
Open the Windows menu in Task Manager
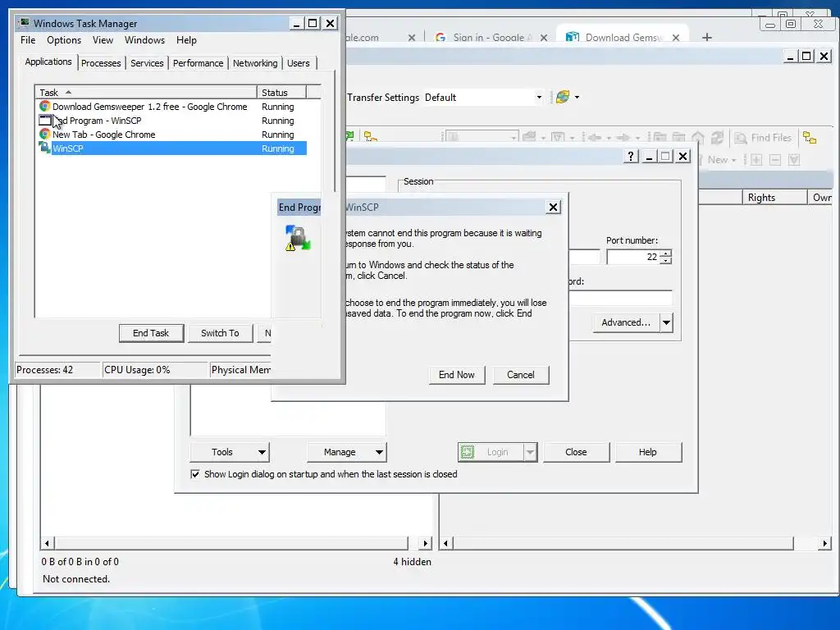[144, 40]
